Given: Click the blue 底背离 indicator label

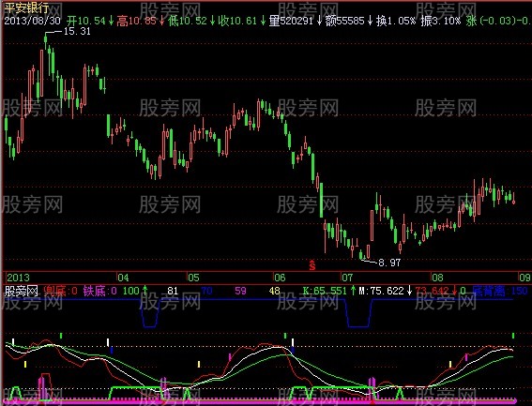Looking at the screenshot, I should click(x=489, y=291).
